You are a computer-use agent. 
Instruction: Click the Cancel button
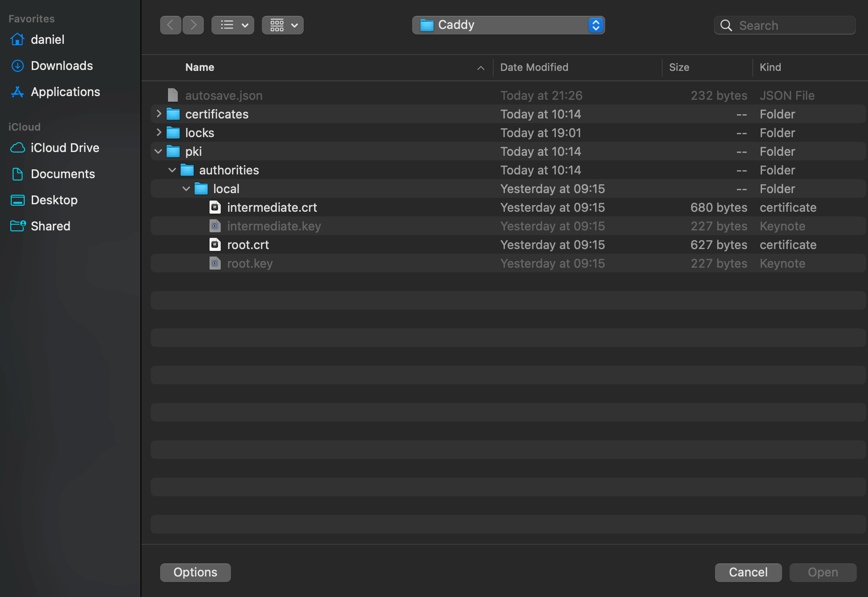point(748,572)
